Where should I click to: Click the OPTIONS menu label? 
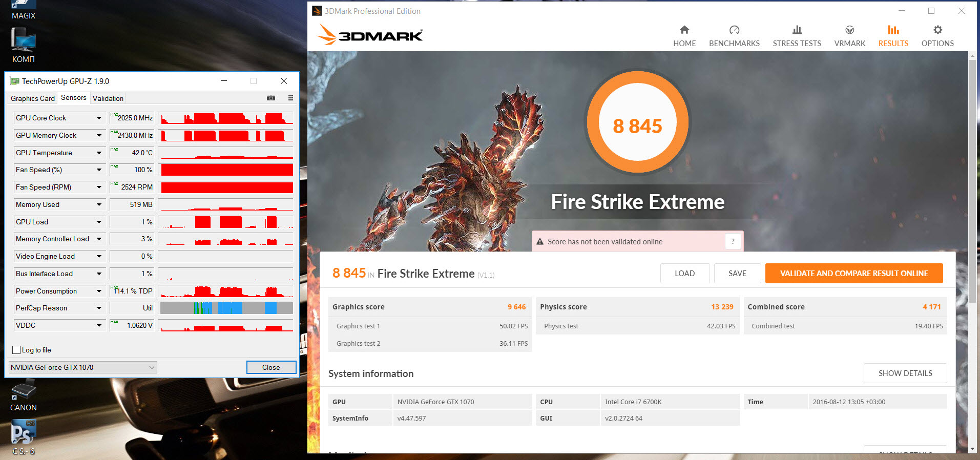tap(937, 44)
